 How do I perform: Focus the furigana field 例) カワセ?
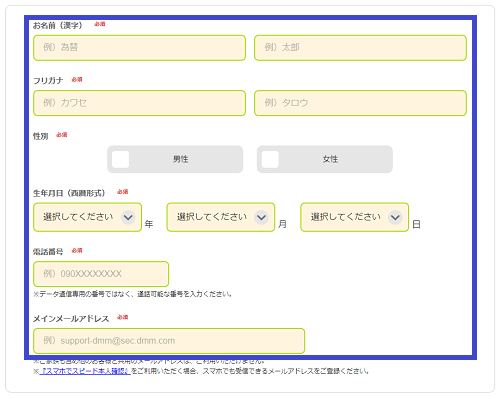click(x=139, y=103)
